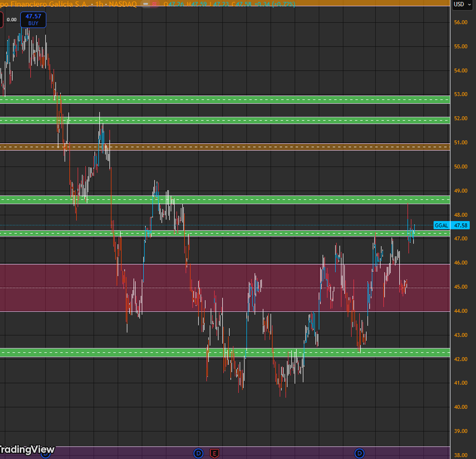This screenshot has width=476, height=459.
Task: Select the purple zone at the chart bottom
Action: tap(225, 453)
